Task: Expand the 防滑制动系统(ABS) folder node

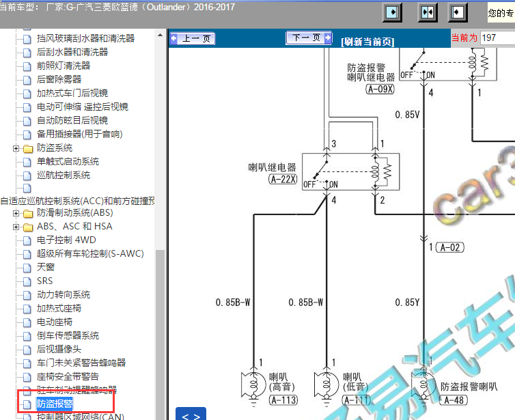Action: [x=16, y=214]
